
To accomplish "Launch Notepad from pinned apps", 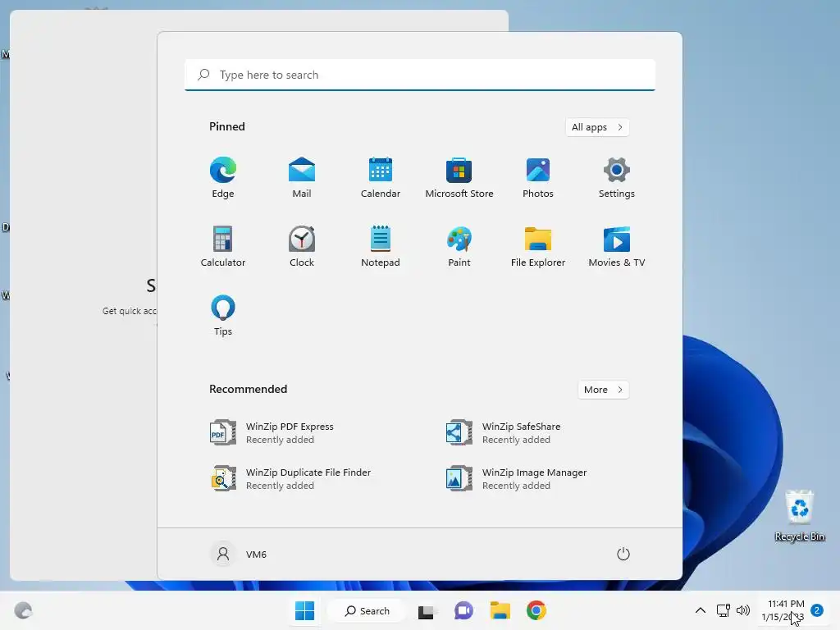I will pos(381,246).
